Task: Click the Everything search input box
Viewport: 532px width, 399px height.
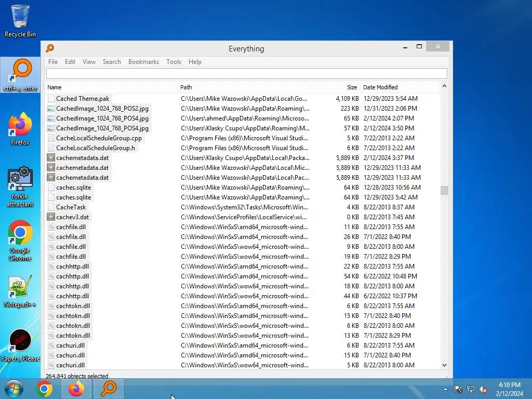Action: pyautogui.click(x=247, y=73)
